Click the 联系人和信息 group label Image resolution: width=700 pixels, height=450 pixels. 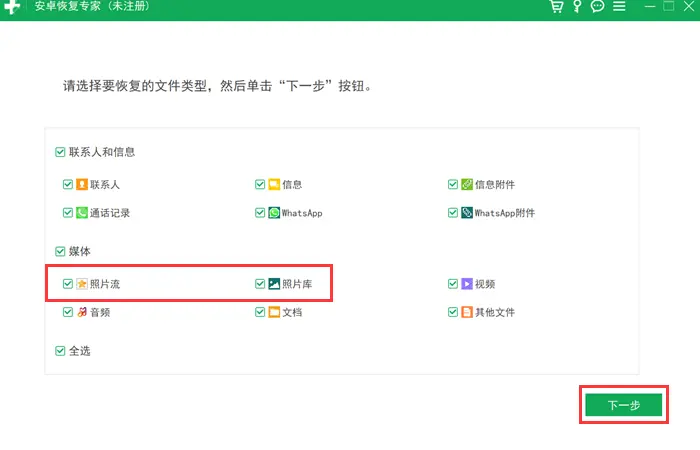102,152
